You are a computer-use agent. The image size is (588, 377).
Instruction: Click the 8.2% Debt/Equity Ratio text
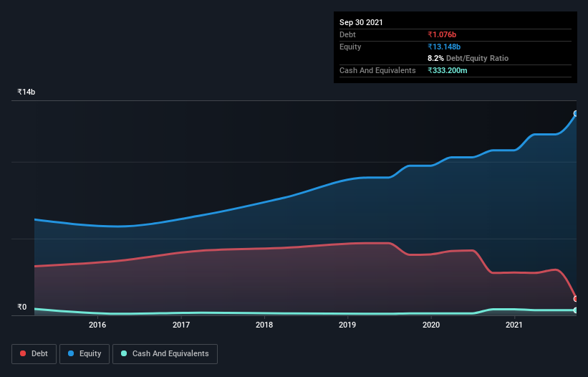(468, 59)
